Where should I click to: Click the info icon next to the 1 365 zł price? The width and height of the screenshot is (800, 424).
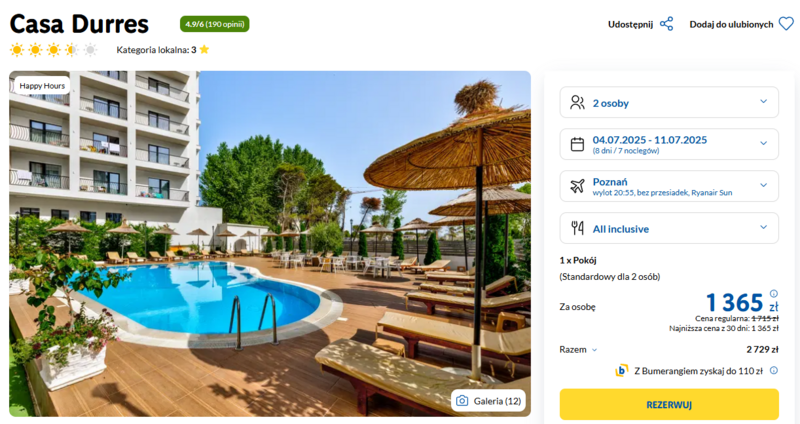click(773, 293)
